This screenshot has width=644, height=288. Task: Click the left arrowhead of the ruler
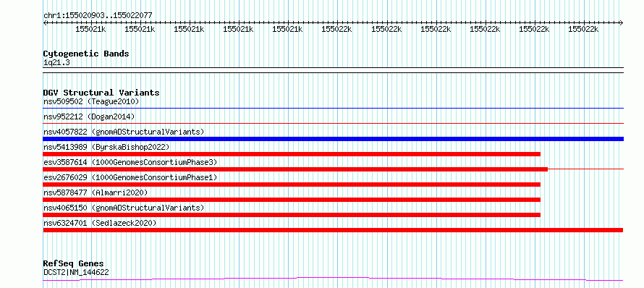point(45,22)
